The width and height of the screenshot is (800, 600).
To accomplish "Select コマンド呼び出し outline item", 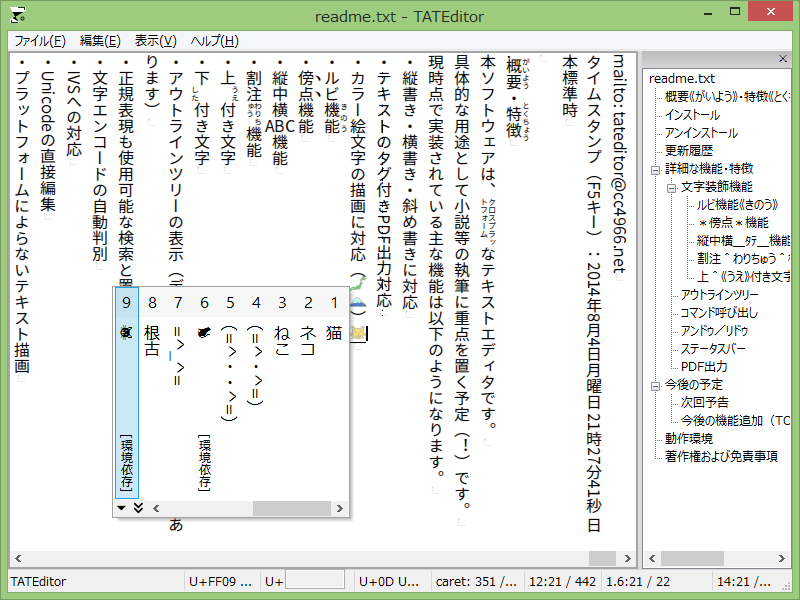I will (719, 313).
